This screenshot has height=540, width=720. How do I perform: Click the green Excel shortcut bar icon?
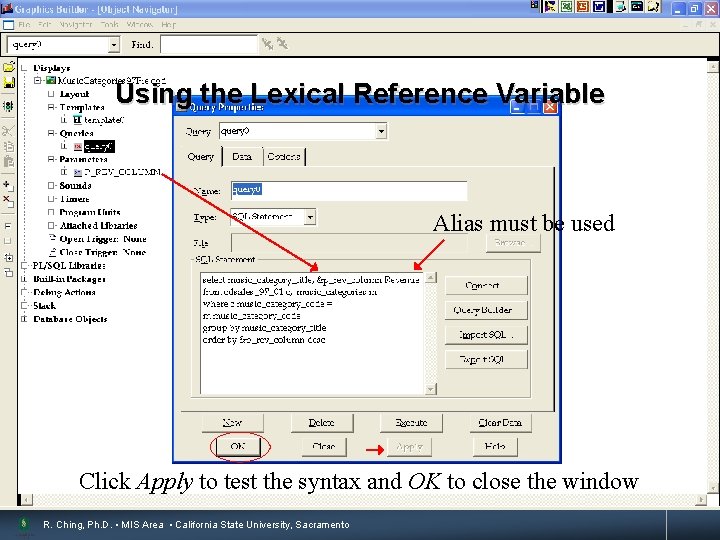567,6
